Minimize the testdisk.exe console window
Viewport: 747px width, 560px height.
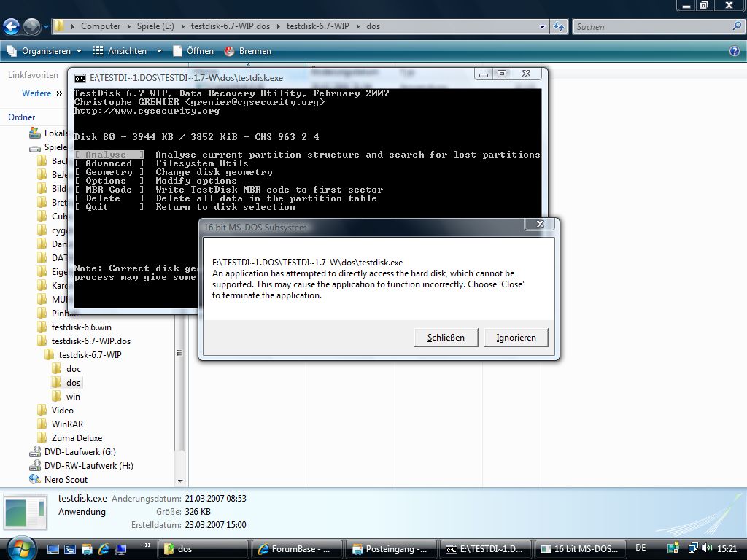pyautogui.click(x=484, y=74)
